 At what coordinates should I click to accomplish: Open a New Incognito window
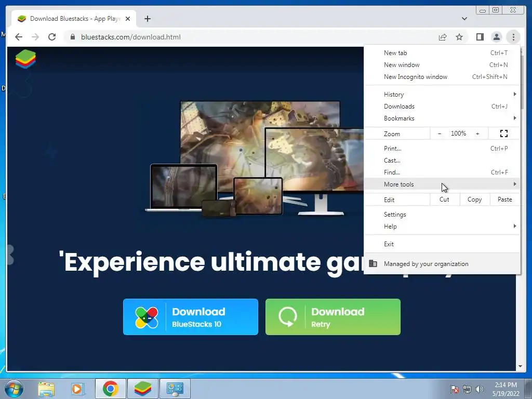click(442, 77)
